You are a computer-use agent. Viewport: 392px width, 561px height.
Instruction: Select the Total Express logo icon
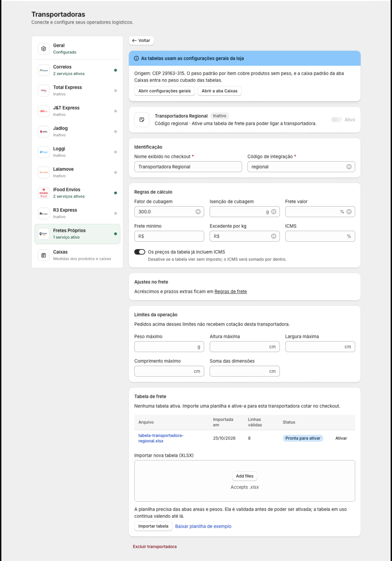pos(43,91)
